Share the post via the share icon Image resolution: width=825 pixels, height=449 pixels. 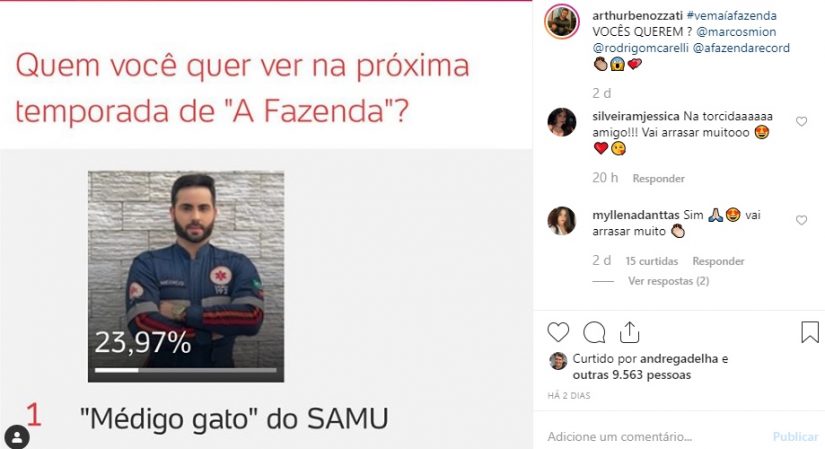click(629, 332)
